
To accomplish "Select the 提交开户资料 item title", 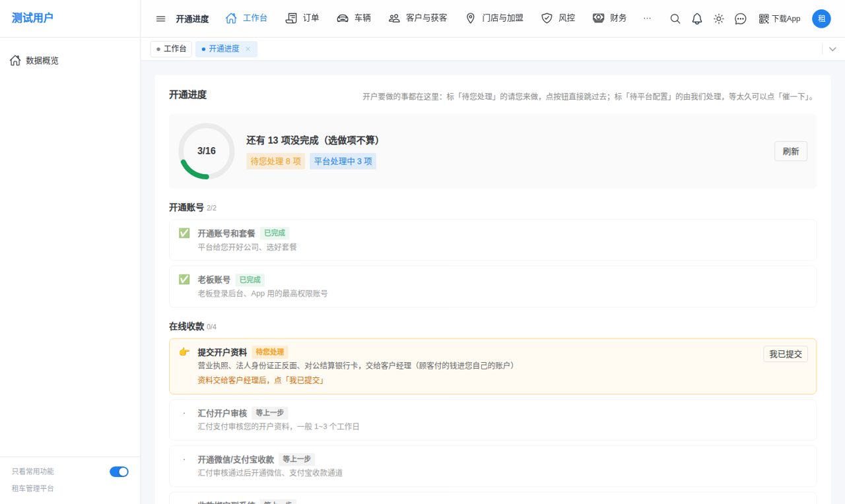I will pos(222,352).
